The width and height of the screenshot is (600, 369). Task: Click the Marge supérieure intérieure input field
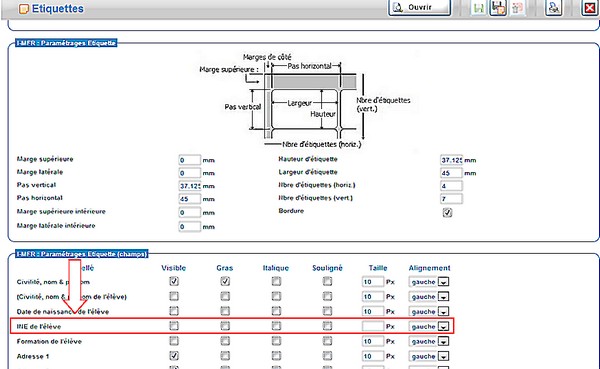(189, 212)
